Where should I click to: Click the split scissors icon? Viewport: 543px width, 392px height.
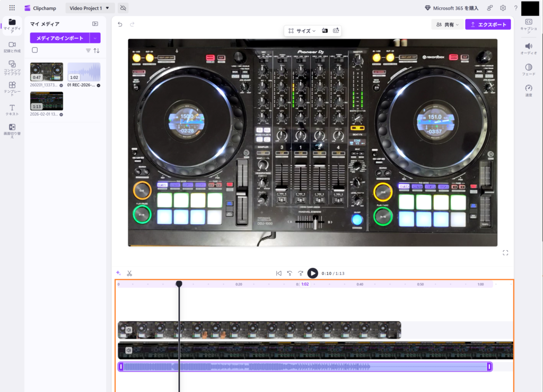tap(129, 273)
